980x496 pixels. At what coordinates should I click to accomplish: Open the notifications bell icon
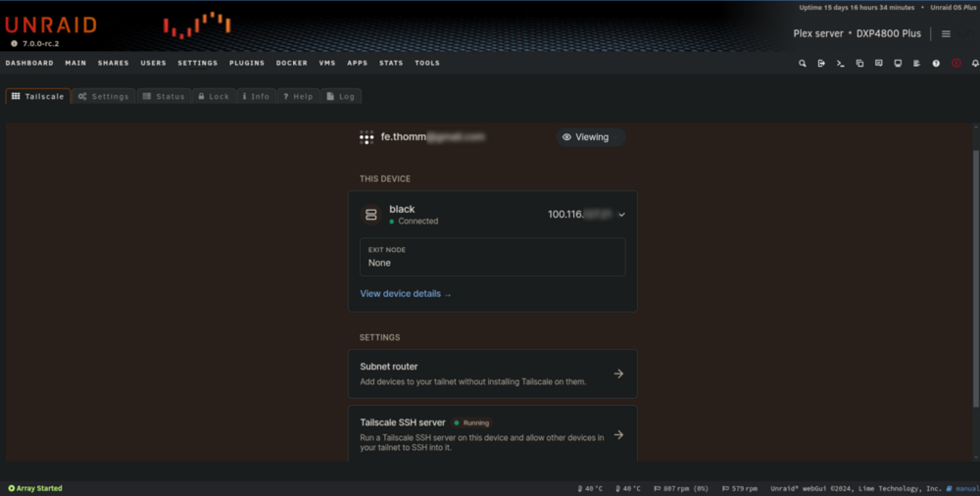975,63
